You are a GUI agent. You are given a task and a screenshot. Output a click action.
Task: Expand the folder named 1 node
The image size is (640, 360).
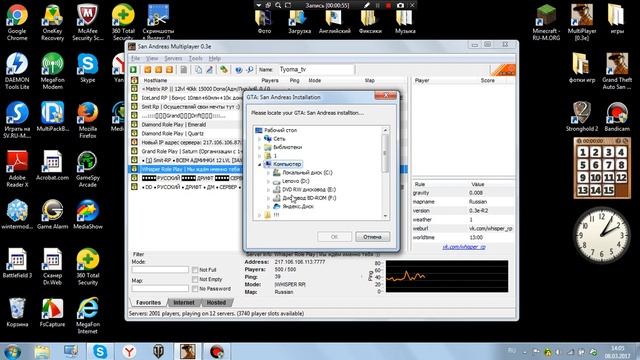pyautogui.click(x=260, y=156)
